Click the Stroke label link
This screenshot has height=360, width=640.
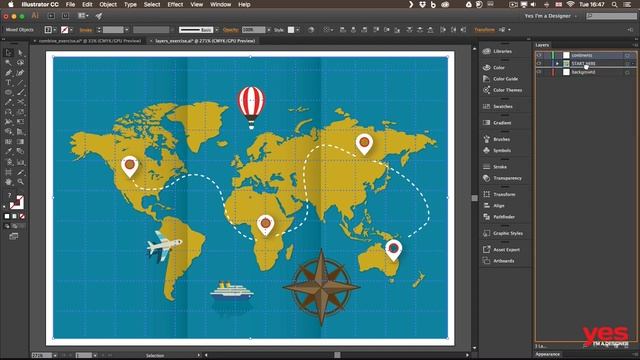(86, 30)
